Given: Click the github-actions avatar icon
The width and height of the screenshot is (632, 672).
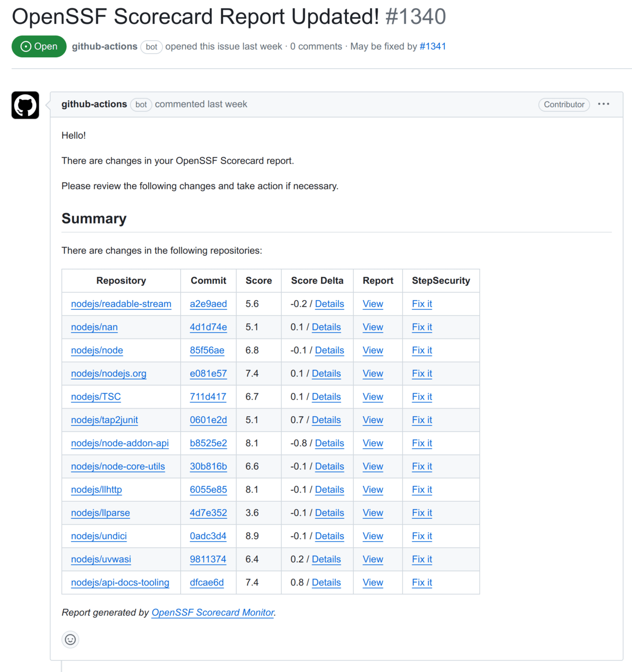Looking at the screenshot, I should 25,105.
